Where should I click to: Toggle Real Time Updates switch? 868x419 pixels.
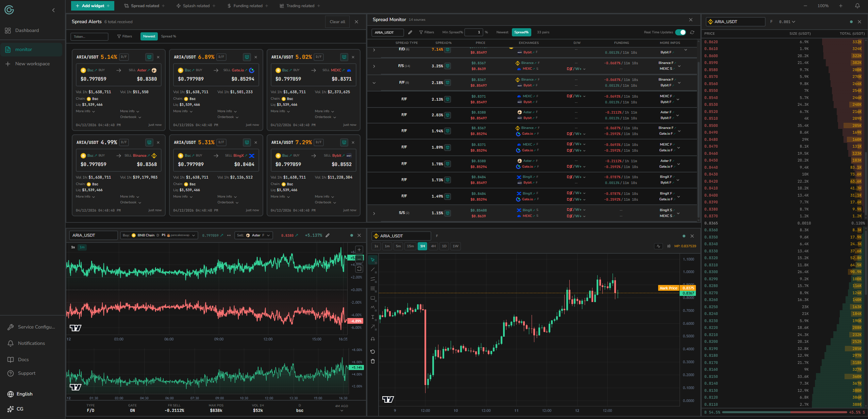[x=681, y=32]
